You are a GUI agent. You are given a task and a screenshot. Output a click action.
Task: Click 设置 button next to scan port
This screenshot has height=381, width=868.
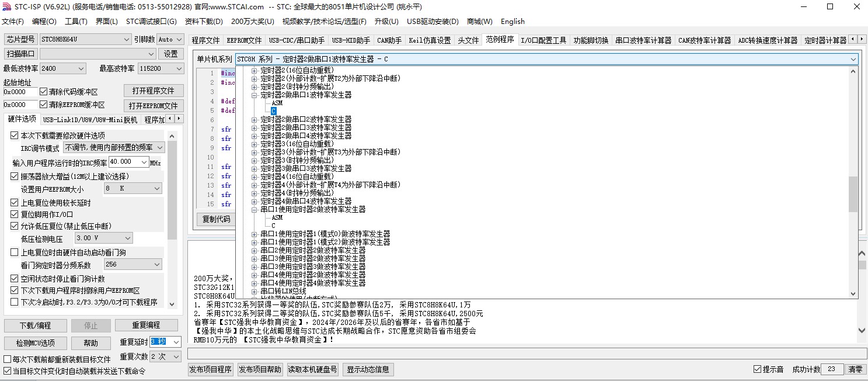click(170, 54)
